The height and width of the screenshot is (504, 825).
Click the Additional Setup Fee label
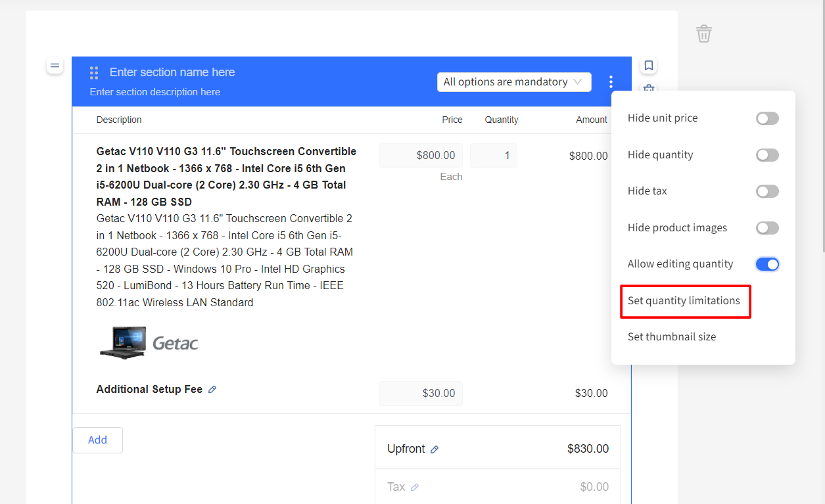point(149,390)
